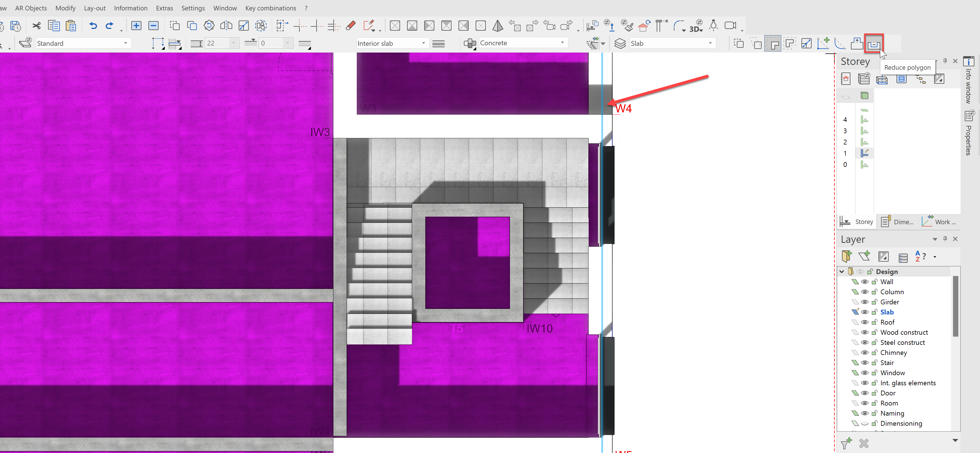Open the Layer panel options arrow
This screenshot has width=980, height=453.
935,239
